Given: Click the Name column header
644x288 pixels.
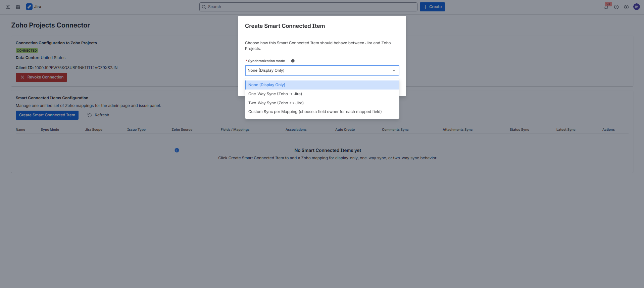Looking at the screenshot, I should click(x=20, y=130).
